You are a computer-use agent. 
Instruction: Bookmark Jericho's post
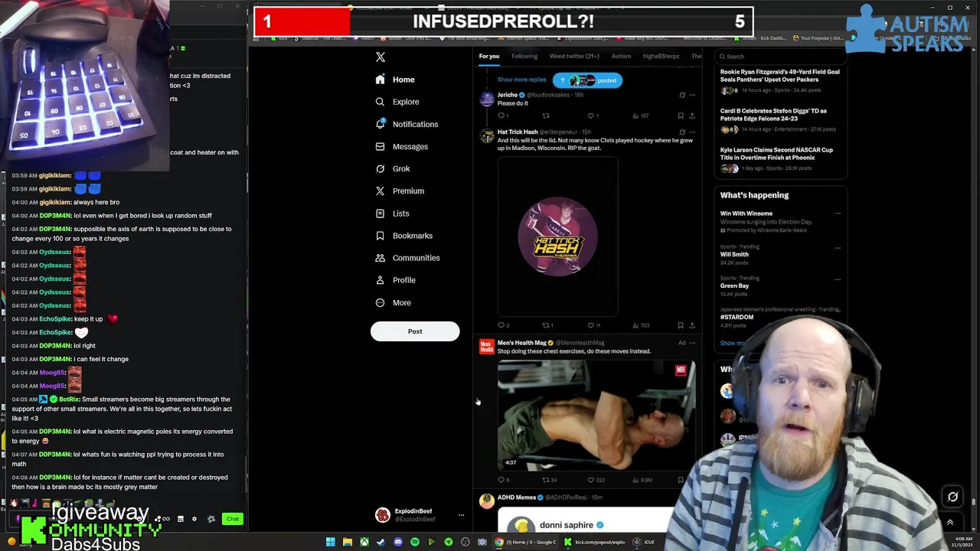tap(681, 116)
